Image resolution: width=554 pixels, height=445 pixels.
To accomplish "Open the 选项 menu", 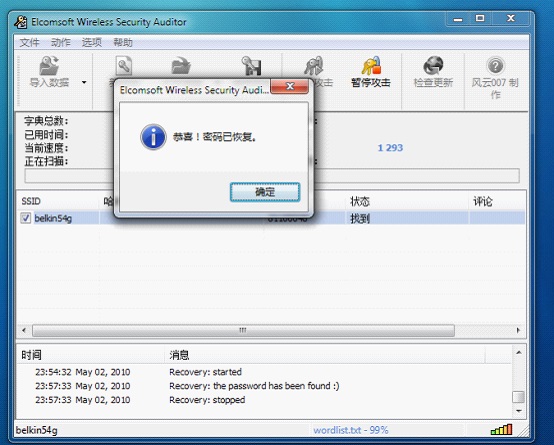I will (92, 42).
